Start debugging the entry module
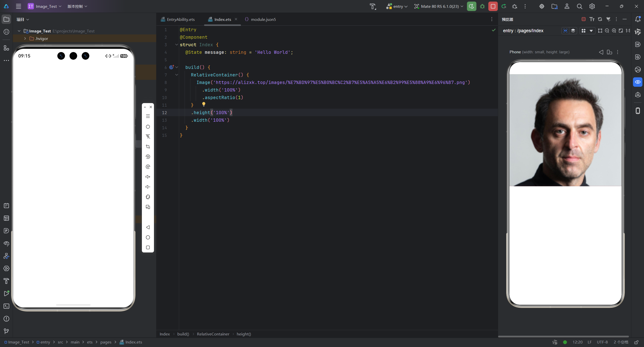 [482, 6]
